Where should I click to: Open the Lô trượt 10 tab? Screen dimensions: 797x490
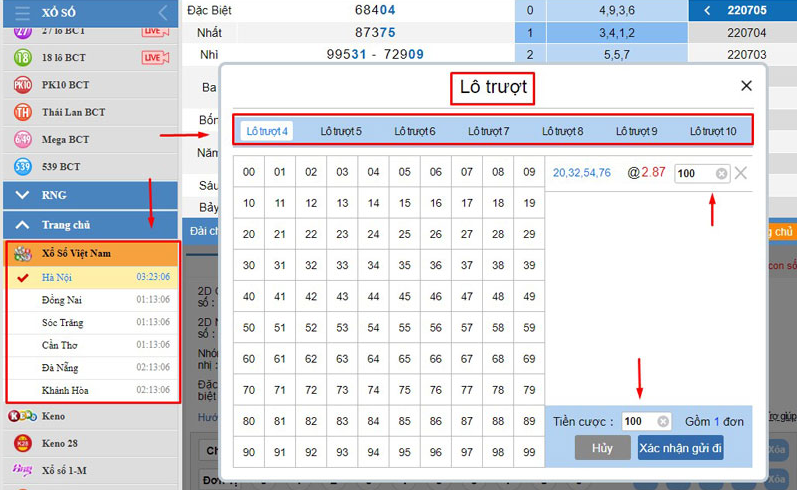pos(713,131)
